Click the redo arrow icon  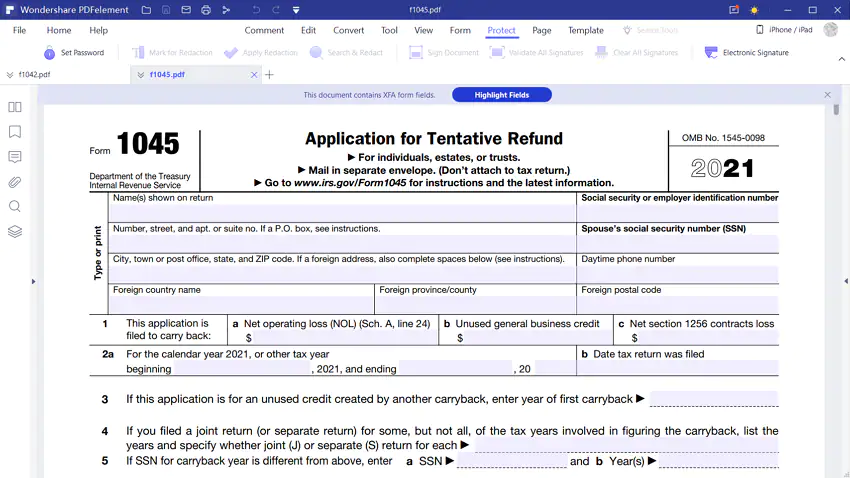pos(276,10)
